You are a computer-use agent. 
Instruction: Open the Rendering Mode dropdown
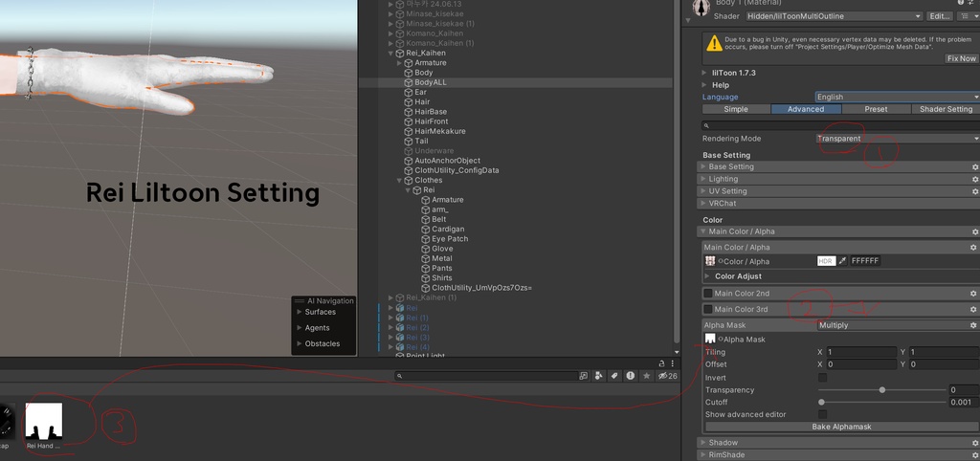pyautogui.click(x=898, y=139)
